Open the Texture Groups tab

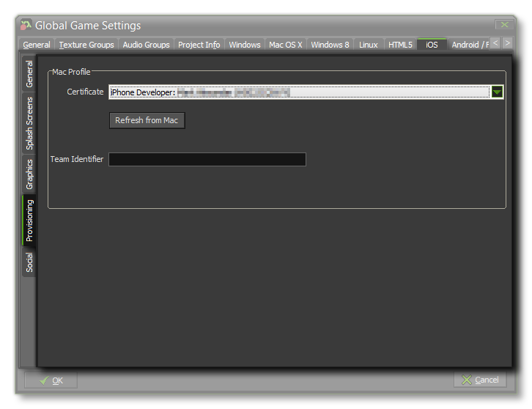click(86, 45)
